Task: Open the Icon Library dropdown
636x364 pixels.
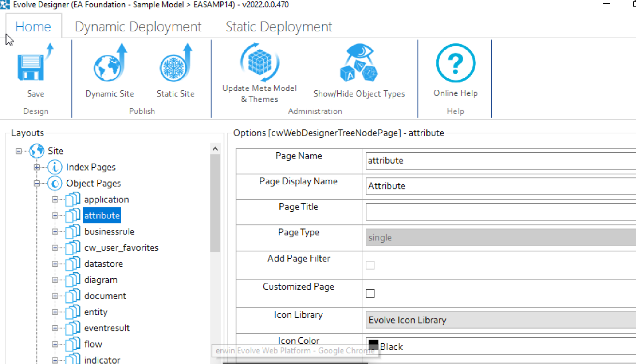Action: click(x=501, y=320)
